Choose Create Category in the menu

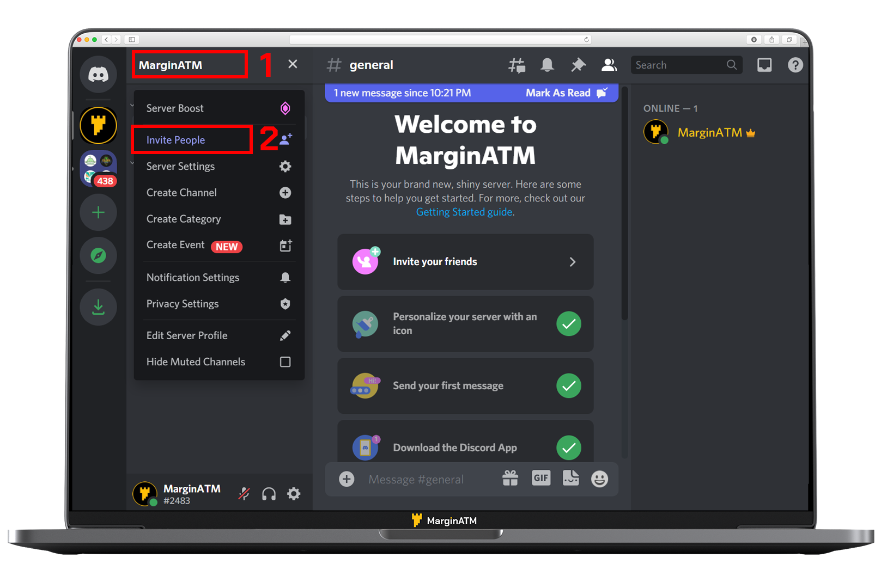click(x=218, y=219)
